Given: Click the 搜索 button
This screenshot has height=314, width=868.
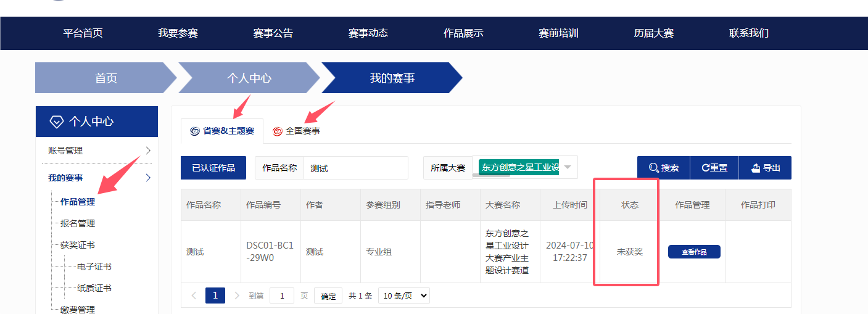Looking at the screenshot, I should (x=663, y=168).
